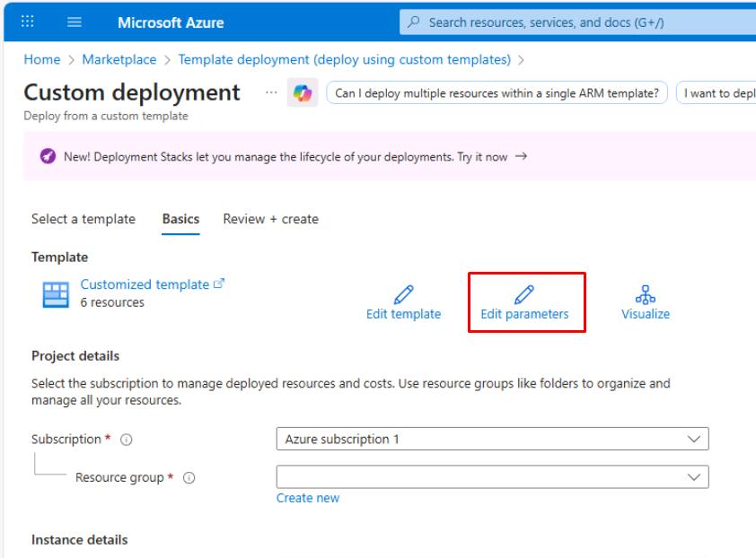Go to Marketplace in the breadcrumb
Screen dimensions: 756x558
pyautogui.click(x=119, y=60)
